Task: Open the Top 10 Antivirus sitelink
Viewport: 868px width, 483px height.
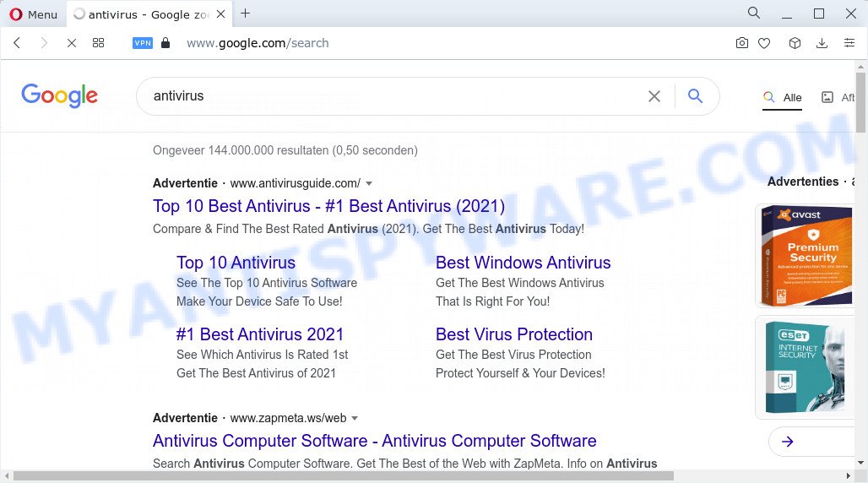Action: coord(236,263)
